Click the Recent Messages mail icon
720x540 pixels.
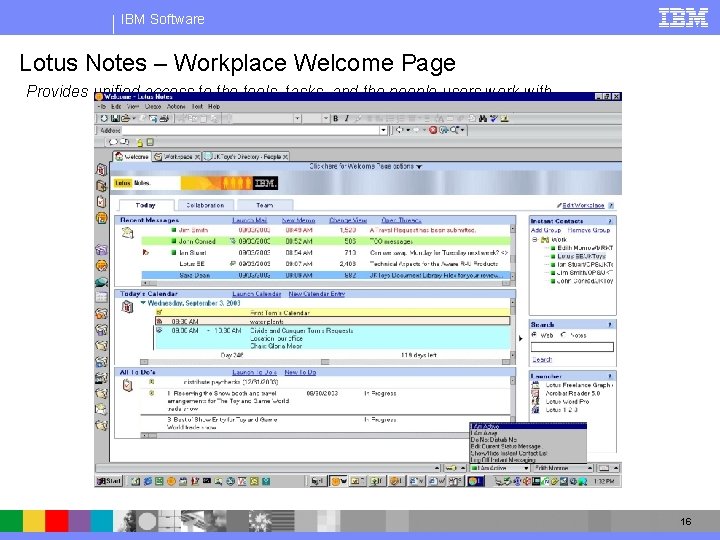pos(128,233)
